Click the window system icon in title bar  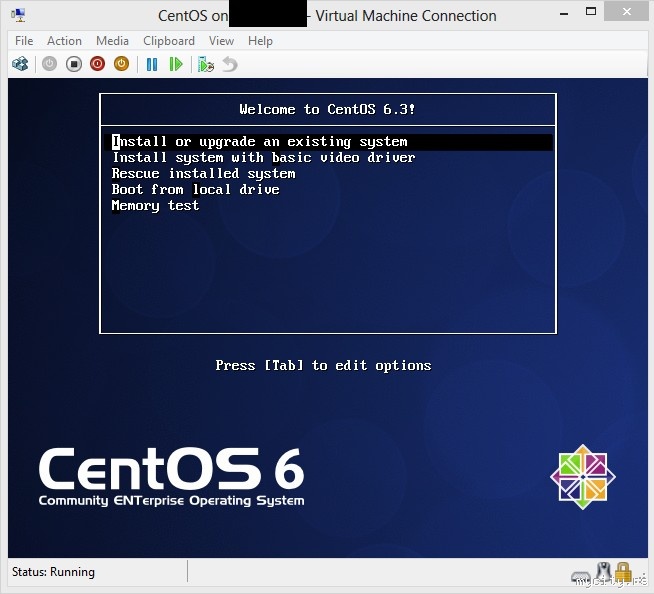point(18,15)
